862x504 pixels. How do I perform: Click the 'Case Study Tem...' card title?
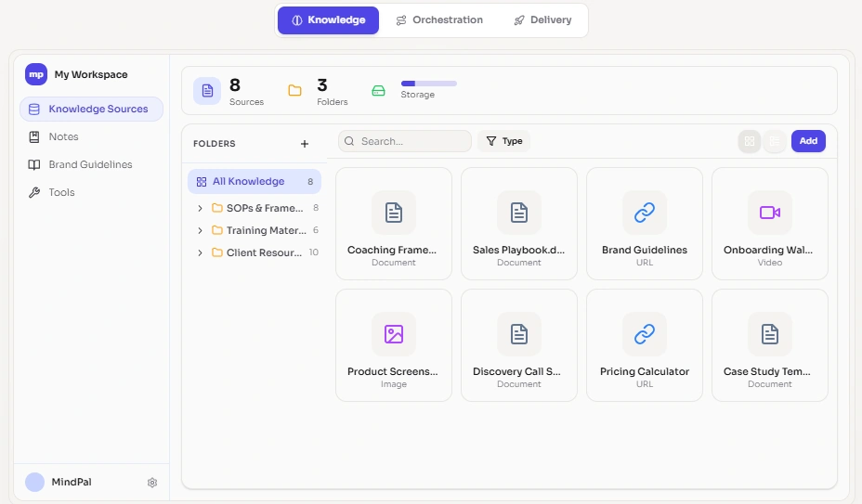767,371
